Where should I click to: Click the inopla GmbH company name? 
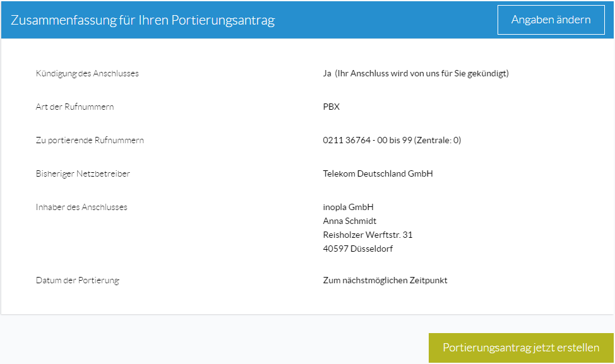349,207
